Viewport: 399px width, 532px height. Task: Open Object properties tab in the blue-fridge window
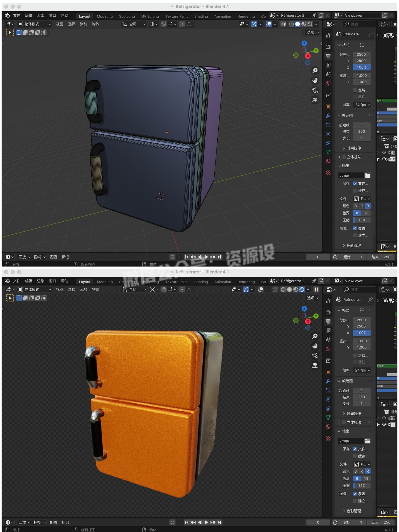pos(328,107)
